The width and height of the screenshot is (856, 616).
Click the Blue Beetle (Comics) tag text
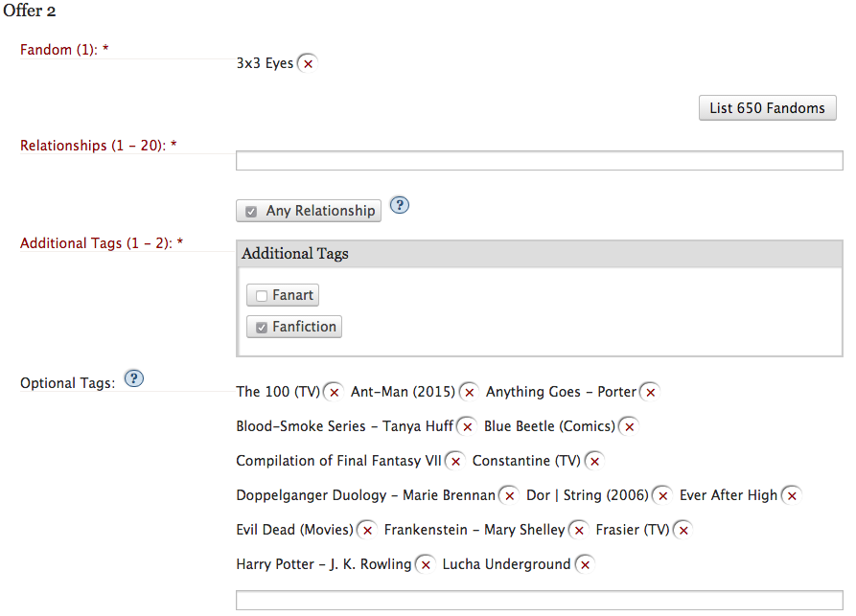(550, 426)
